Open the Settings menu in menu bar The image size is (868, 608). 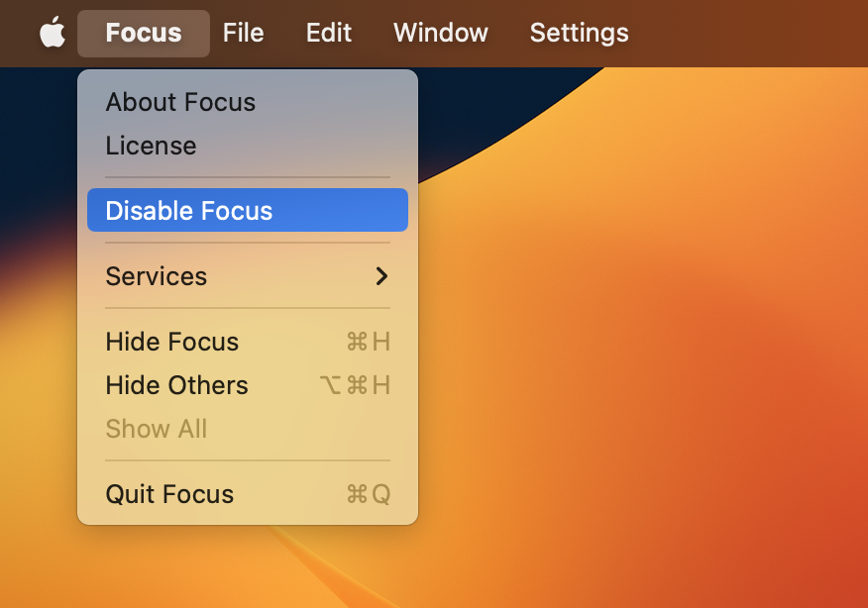[x=579, y=33]
